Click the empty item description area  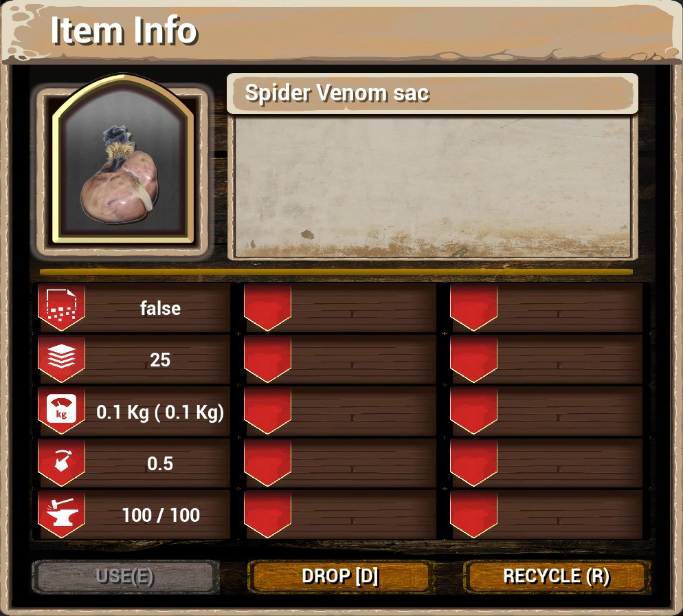tap(432, 188)
